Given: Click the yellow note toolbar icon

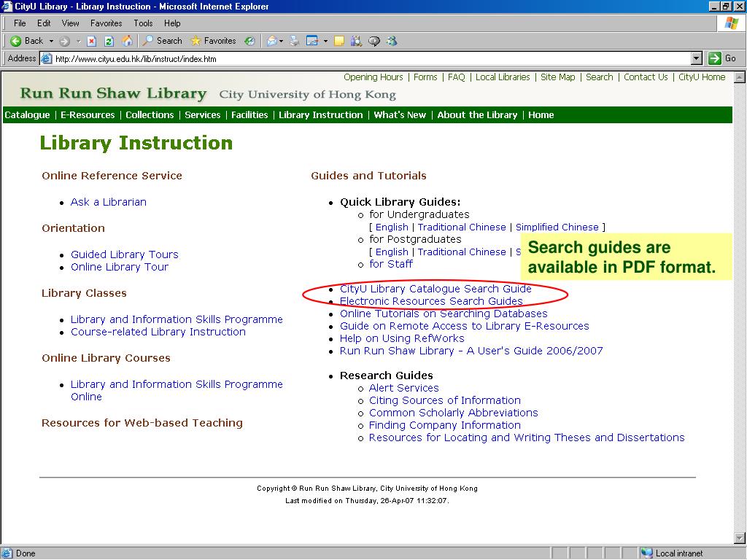Looking at the screenshot, I should 338,42.
